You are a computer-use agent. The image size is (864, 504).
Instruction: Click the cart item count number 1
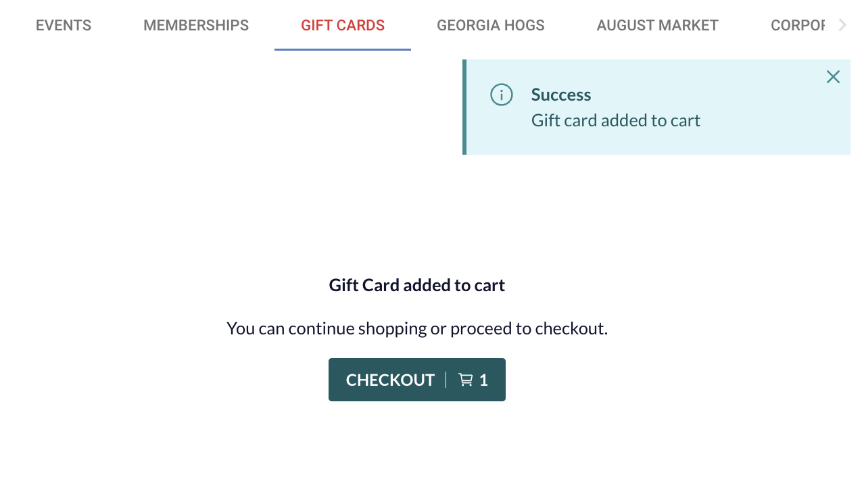coord(483,380)
